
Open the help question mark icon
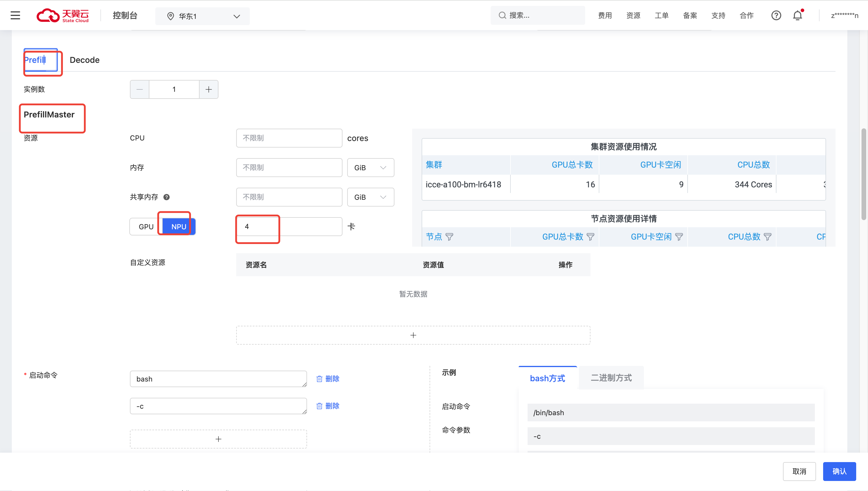[x=776, y=16]
